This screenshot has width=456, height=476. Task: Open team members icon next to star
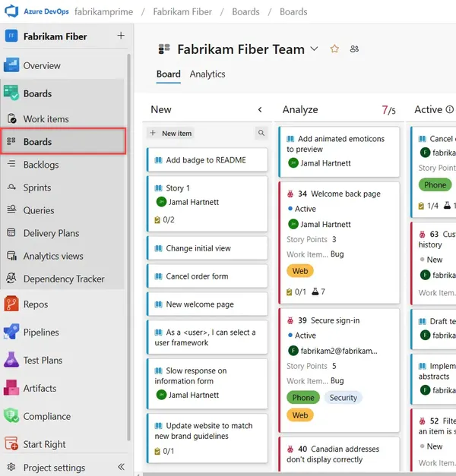pos(354,49)
